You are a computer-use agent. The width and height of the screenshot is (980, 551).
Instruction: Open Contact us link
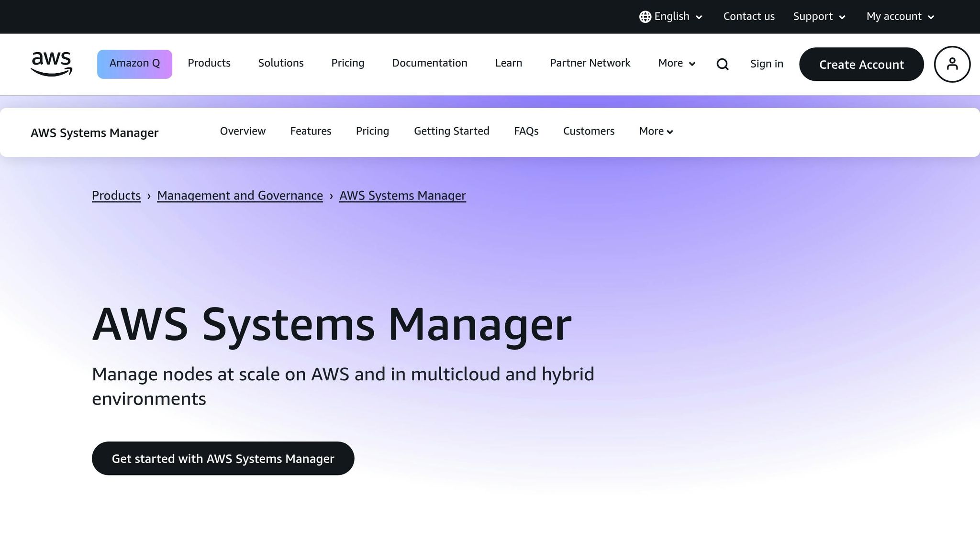coord(749,17)
